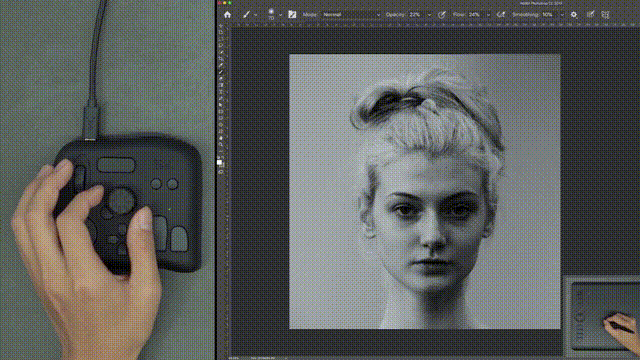Click the brush size 70 preview
Screen dimensions: 640x360
[x=271, y=14]
